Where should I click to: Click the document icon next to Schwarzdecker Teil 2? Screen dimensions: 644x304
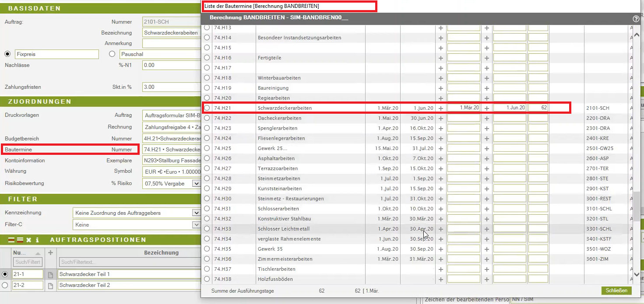point(50,285)
